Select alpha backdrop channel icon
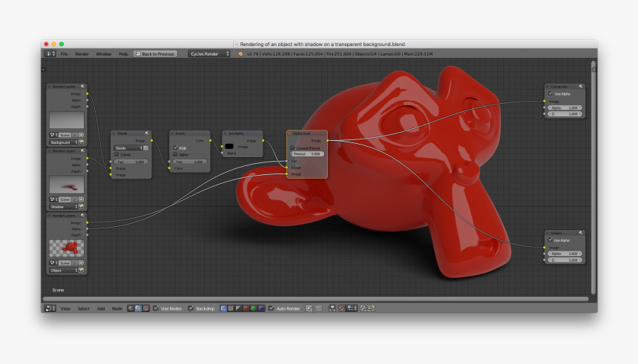The width and height of the screenshot is (638, 364). (238, 308)
